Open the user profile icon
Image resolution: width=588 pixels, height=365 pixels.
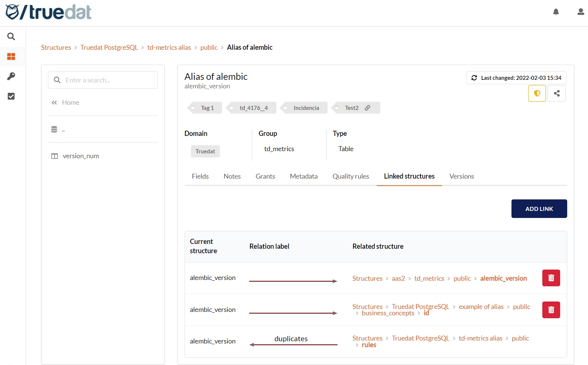click(x=581, y=12)
